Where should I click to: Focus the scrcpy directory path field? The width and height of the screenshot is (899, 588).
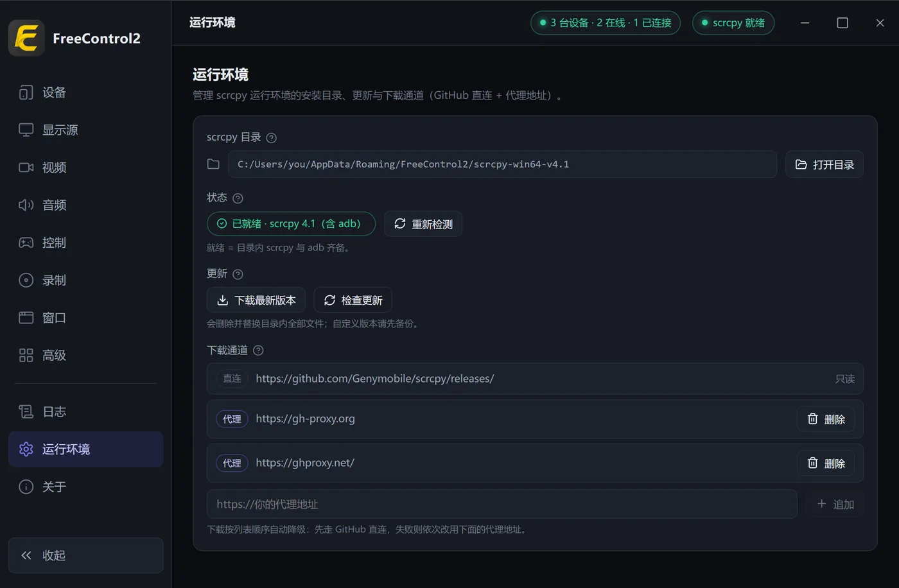[x=502, y=164]
